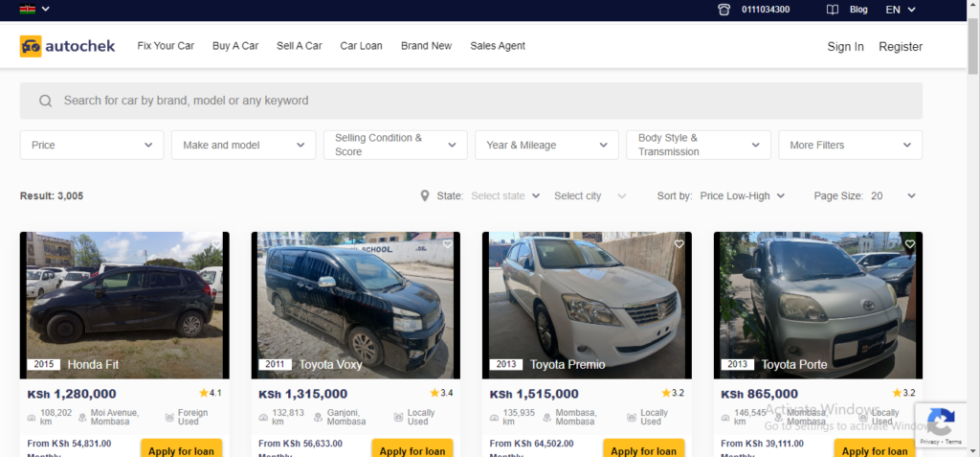This screenshot has width=980, height=457.
Task: Apply for loan on Honda Fit
Action: 181,449
